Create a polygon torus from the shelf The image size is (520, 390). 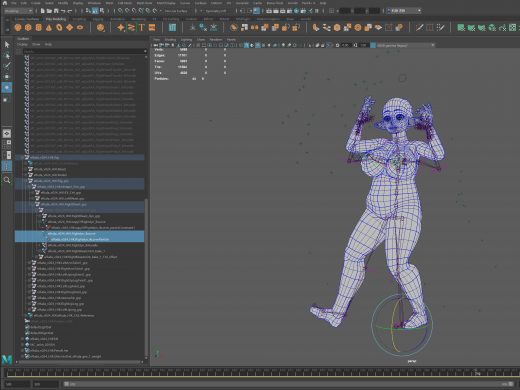(x=59, y=28)
